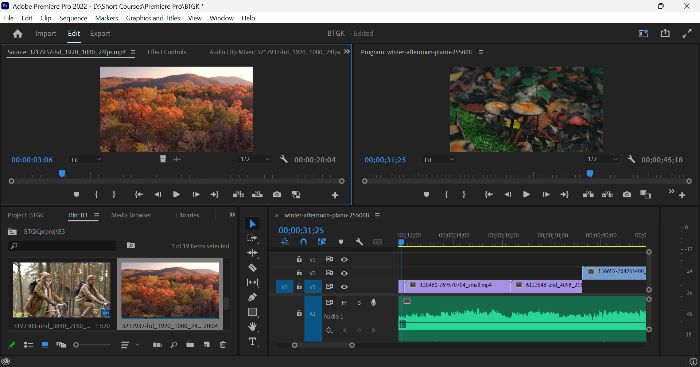Open the Quick Export share icon

665,33
